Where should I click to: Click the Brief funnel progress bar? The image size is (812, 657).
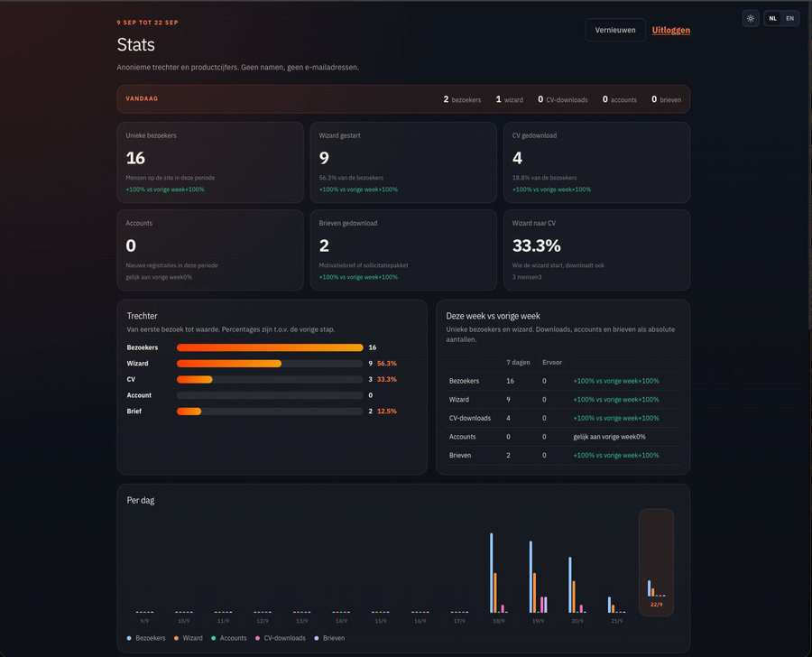point(270,412)
